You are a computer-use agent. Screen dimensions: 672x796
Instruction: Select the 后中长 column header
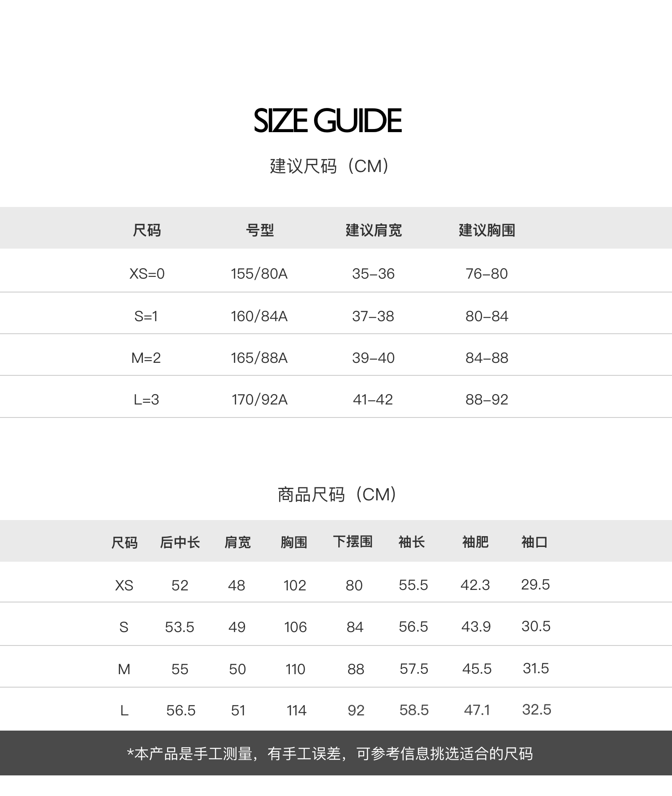coord(180,542)
